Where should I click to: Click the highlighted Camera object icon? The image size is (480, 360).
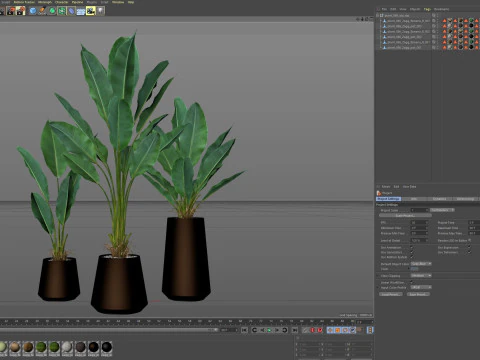point(91,11)
